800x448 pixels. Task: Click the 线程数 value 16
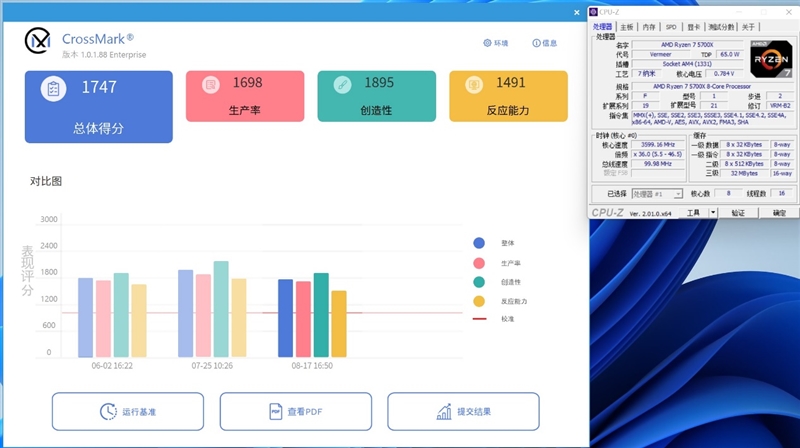[781, 193]
